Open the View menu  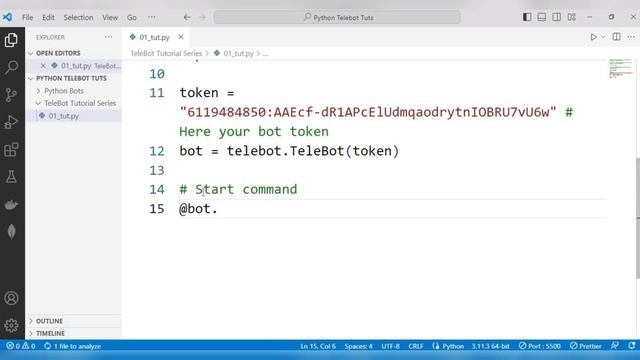click(110, 17)
